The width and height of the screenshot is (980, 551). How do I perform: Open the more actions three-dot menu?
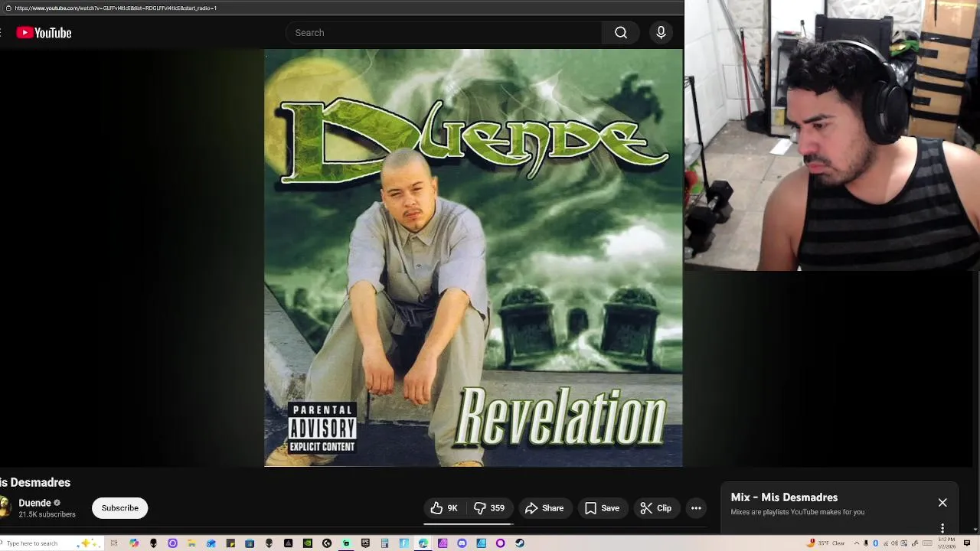[x=696, y=508]
